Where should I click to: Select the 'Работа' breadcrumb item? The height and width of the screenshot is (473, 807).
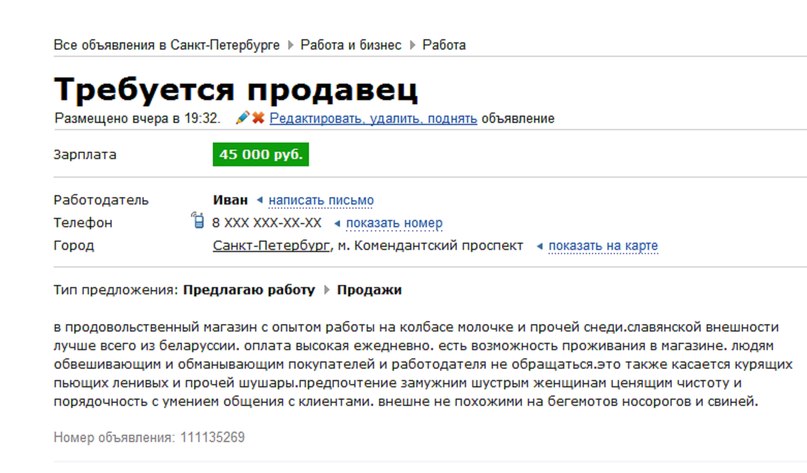(444, 45)
